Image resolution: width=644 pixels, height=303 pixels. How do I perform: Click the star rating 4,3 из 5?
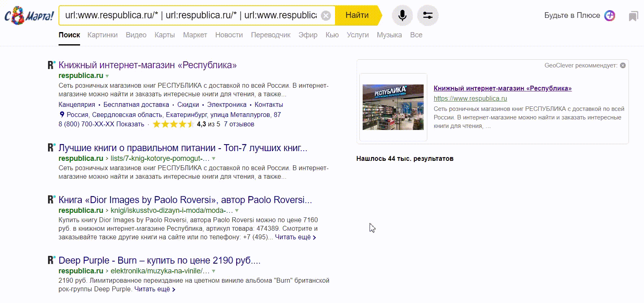pyautogui.click(x=186, y=124)
